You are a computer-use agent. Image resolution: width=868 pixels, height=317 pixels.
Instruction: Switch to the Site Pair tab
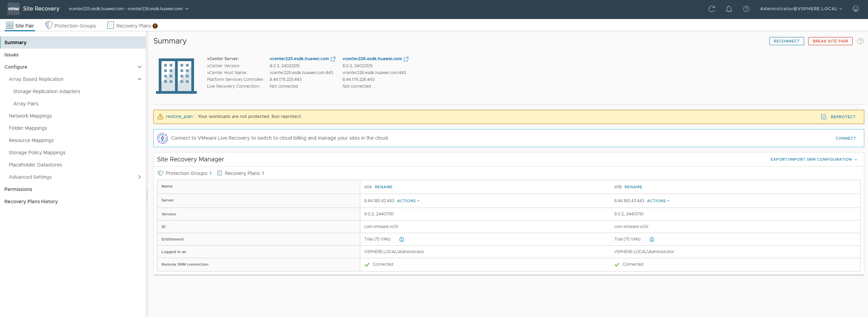pos(20,25)
